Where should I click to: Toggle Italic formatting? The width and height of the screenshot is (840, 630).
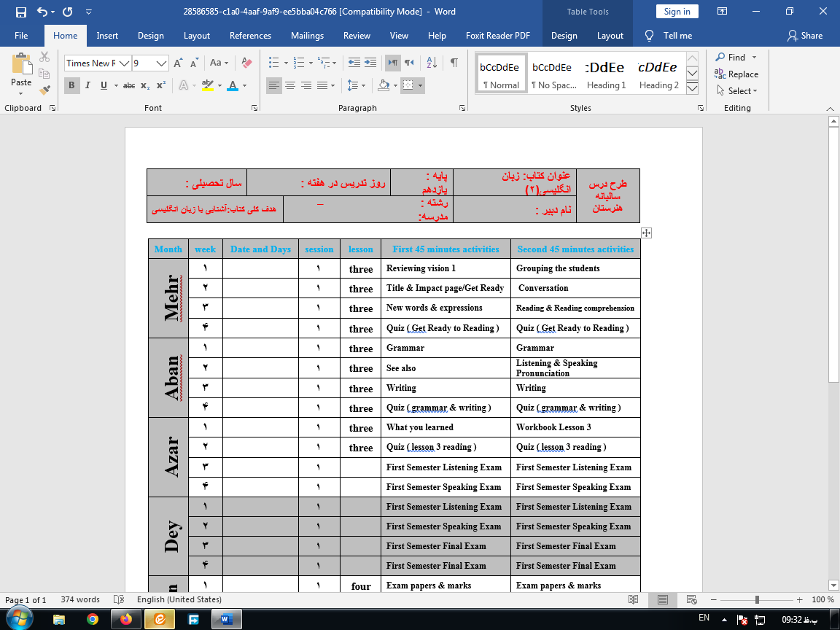click(x=87, y=86)
